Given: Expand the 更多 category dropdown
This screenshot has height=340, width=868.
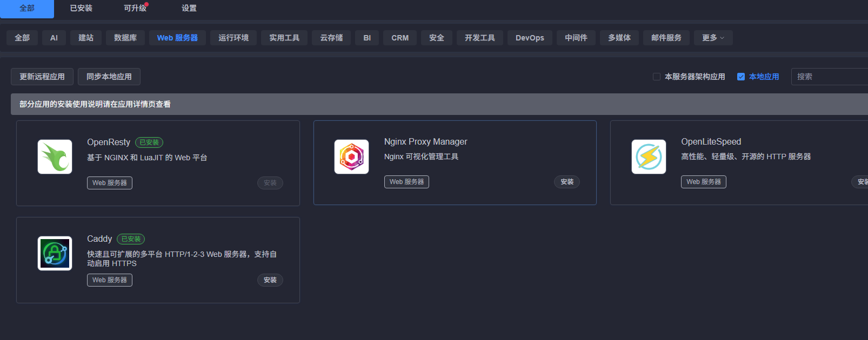Looking at the screenshot, I should 713,38.
